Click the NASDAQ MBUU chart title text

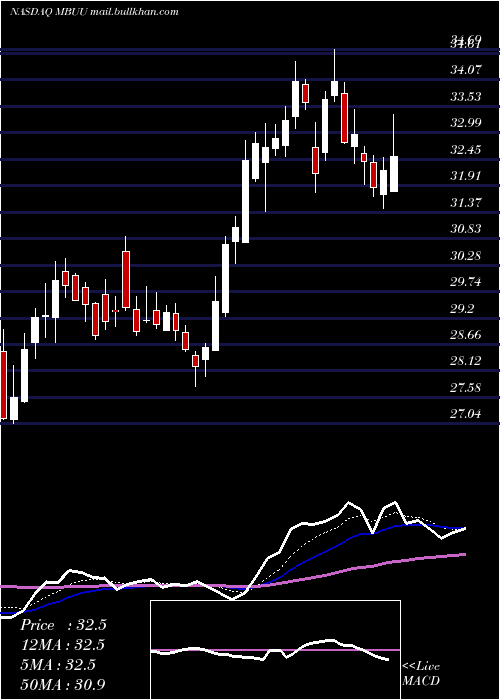94,12
